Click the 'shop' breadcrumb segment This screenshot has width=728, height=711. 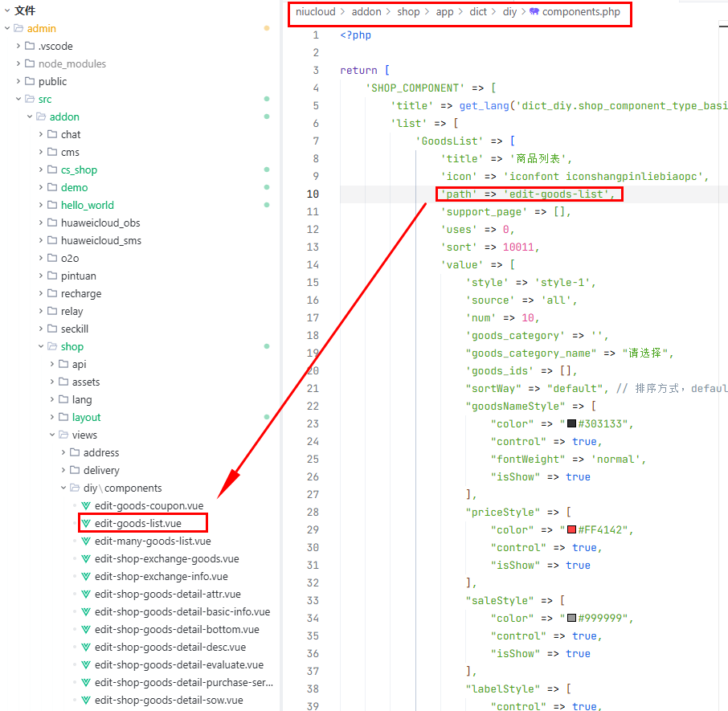[x=408, y=12]
